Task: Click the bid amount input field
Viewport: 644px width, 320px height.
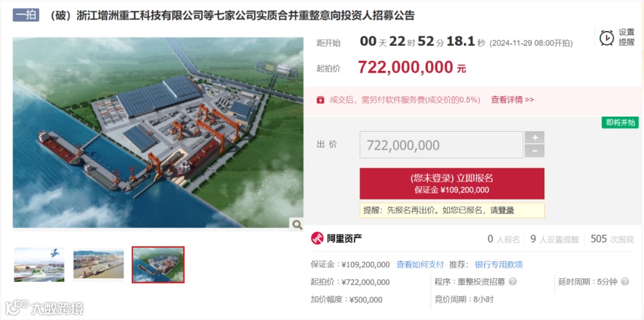Action: pos(441,145)
